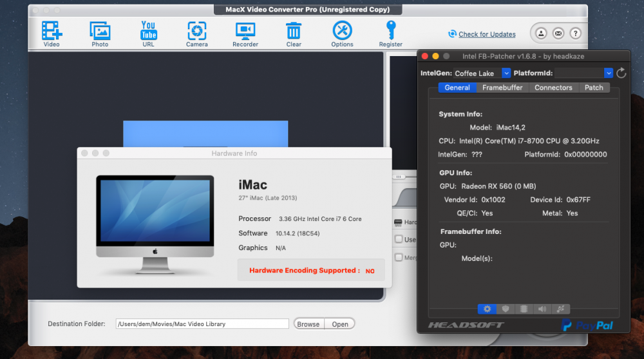Select the chip segment in FB-Patcher
Viewport: 644px width, 359px height.
[524, 309]
